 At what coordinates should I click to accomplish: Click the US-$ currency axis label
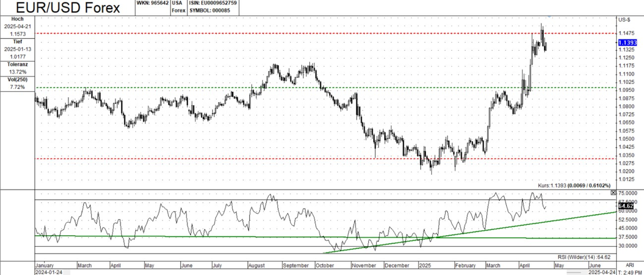click(x=624, y=20)
